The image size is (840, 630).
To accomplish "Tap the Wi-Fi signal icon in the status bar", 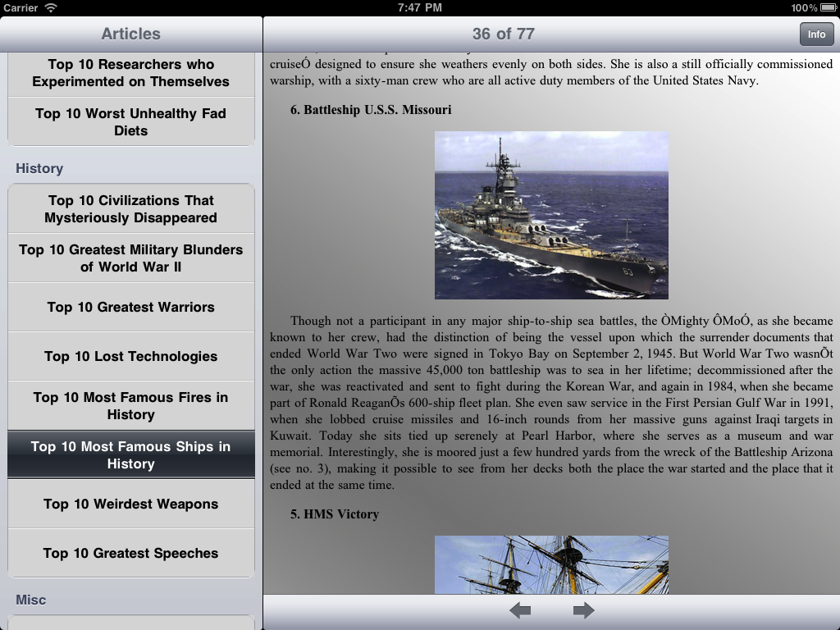I will [x=50, y=7].
